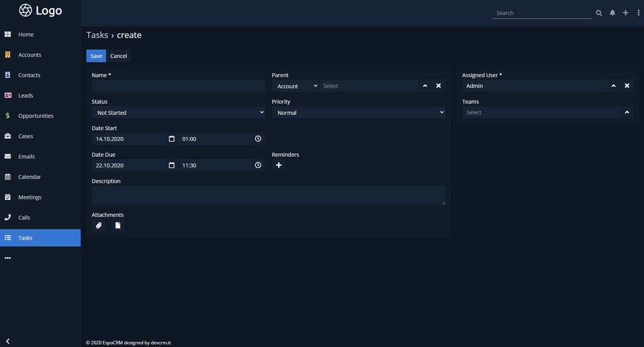Click the Assigned User Admin field
This screenshot has height=347, width=644.
[535, 86]
